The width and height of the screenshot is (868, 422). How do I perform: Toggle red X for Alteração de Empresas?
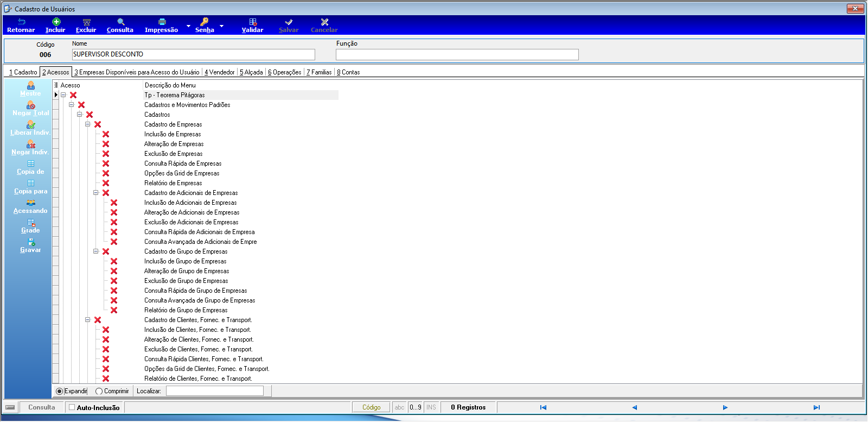click(x=106, y=144)
